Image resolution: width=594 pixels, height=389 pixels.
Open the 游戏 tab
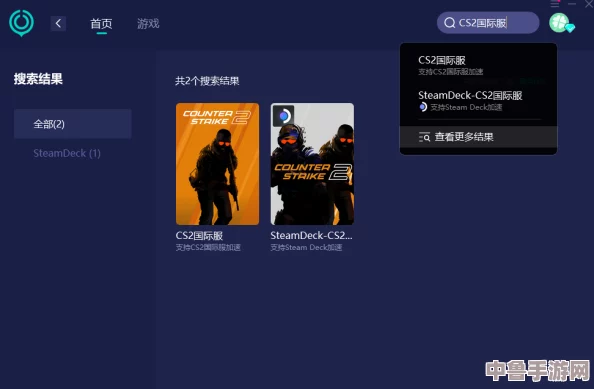[148, 23]
